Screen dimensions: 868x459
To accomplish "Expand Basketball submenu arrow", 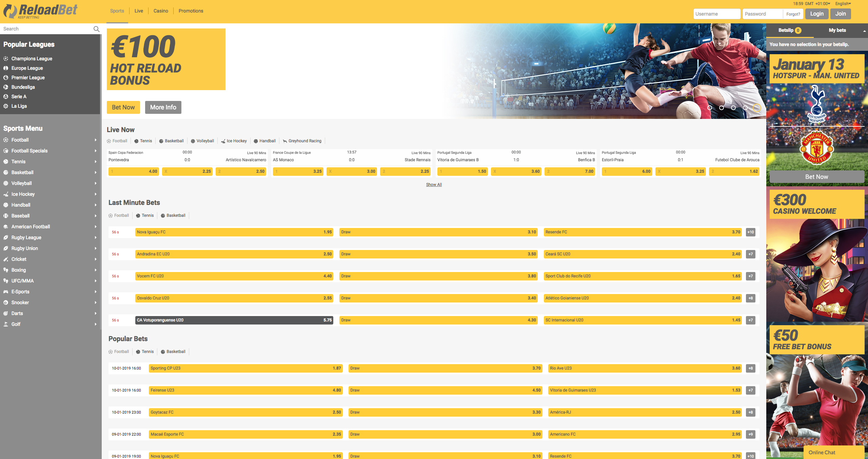I will pos(96,172).
